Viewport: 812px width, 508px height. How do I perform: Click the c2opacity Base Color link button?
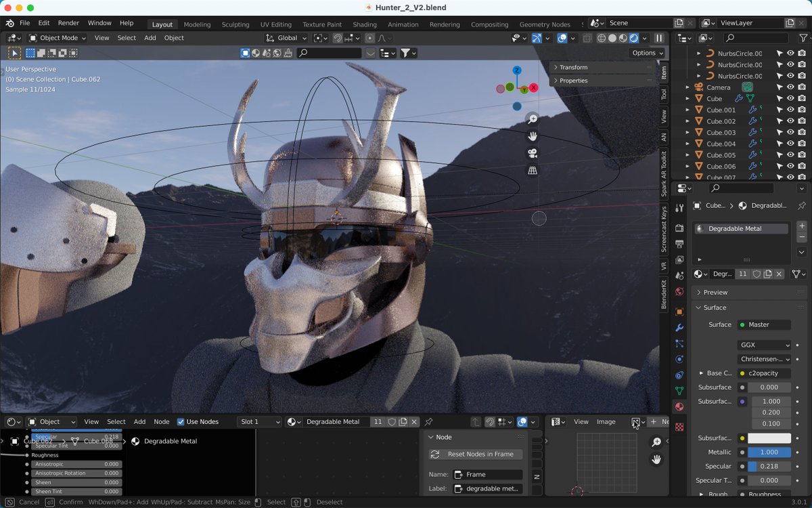coord(764,373)
